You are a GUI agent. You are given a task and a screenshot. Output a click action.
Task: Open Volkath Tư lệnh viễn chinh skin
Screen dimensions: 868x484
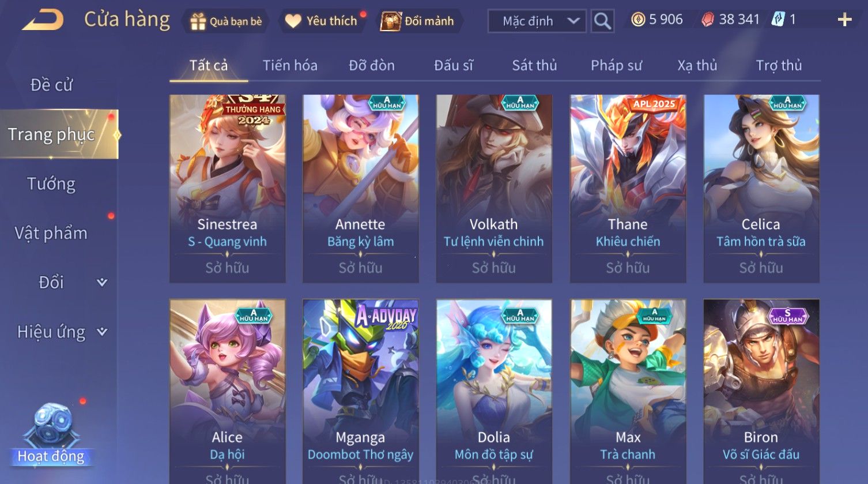click(x=494, y=189)
